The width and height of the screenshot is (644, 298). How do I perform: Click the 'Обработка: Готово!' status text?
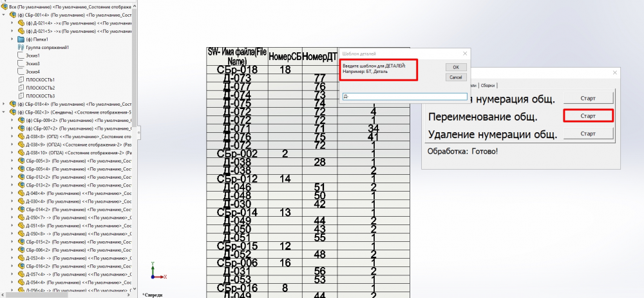pyautogui.click(x=462, y=152)
